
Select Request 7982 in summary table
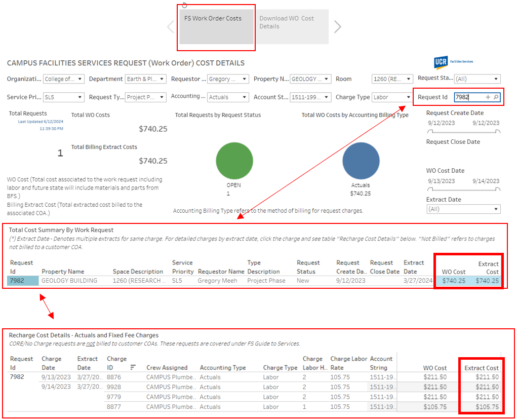[23, 281]
